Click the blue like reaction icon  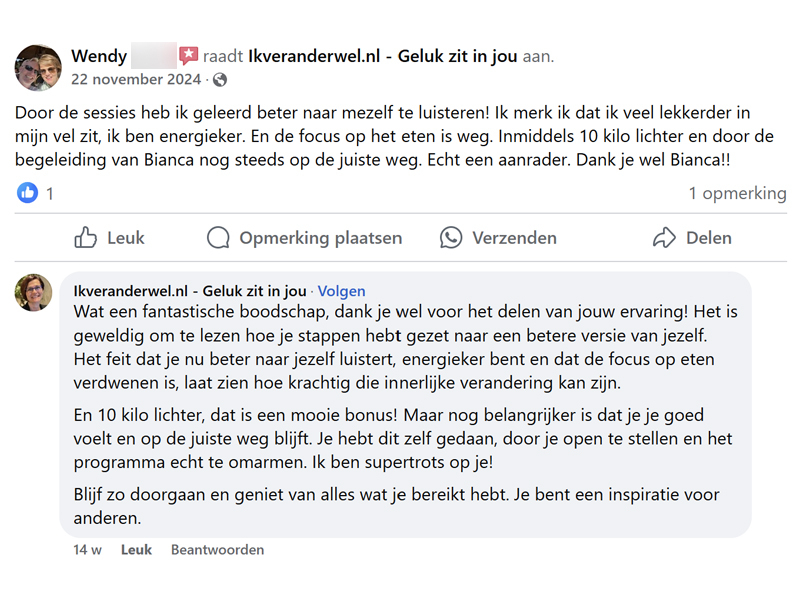[28, 193]
